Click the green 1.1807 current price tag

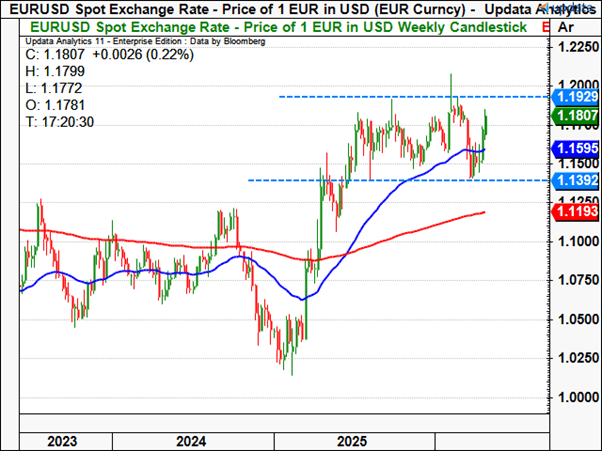click(x=574, y=115)
